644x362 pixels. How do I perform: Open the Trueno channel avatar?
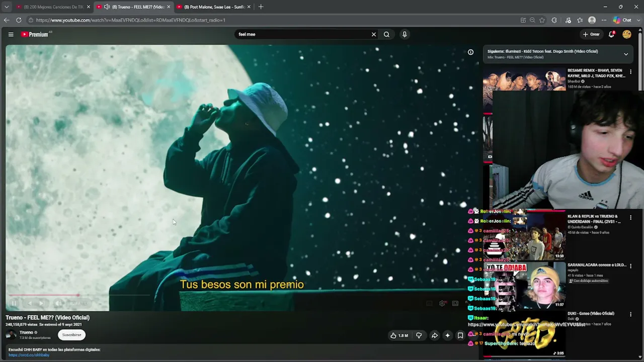[x=11, y=335]
